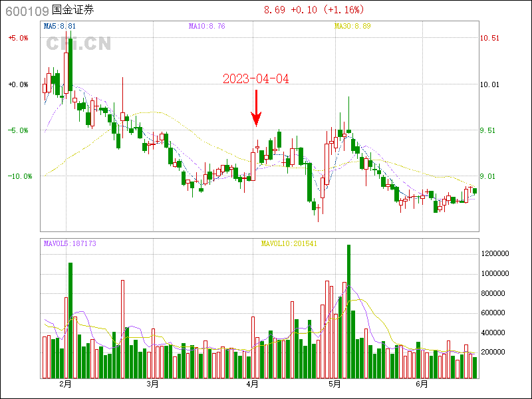Select the 4月 marker on time axis
The height and width of the screenshot is (399, 532).
(x=253, y=384)
